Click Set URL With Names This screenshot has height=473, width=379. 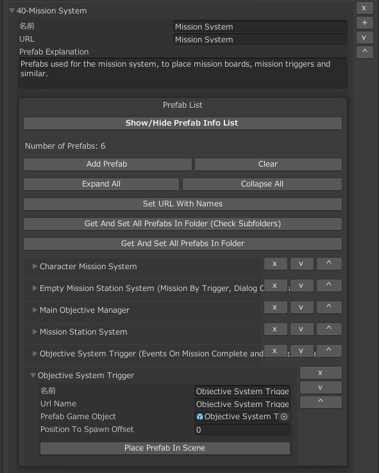pyautogui.click(x=182, y=204)
